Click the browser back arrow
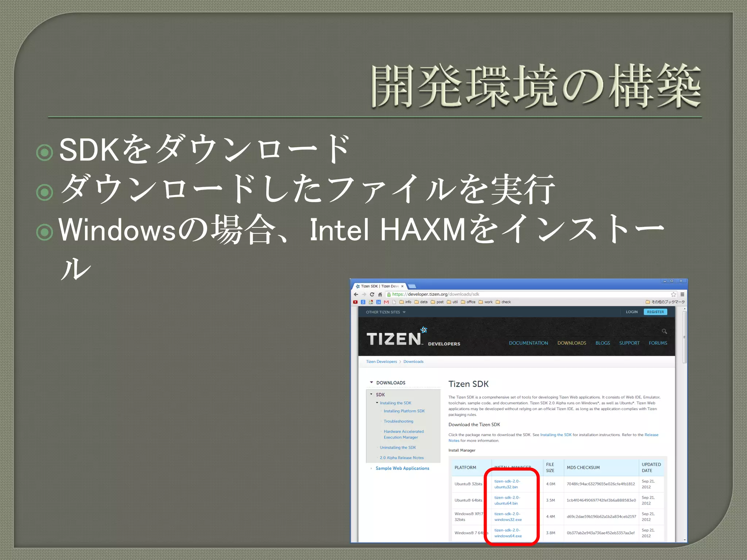The height and width of the screenshot is (560, 747). coord(356,294)
